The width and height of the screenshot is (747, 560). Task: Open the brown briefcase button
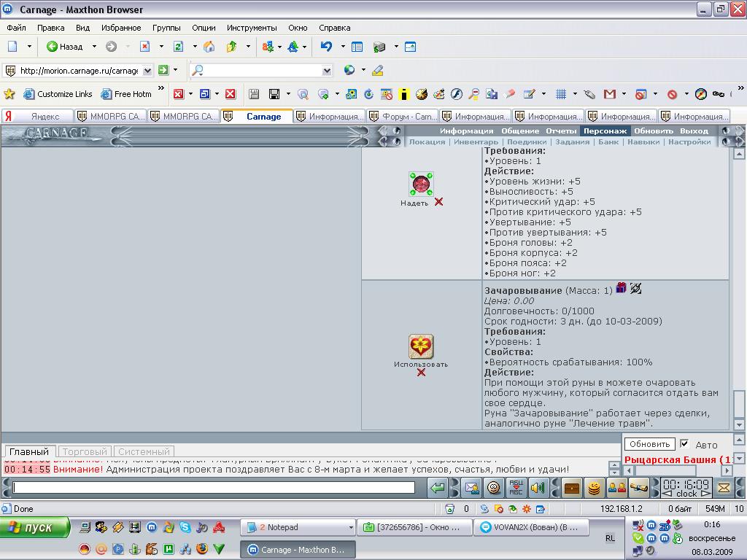click(x=572, y=488)
